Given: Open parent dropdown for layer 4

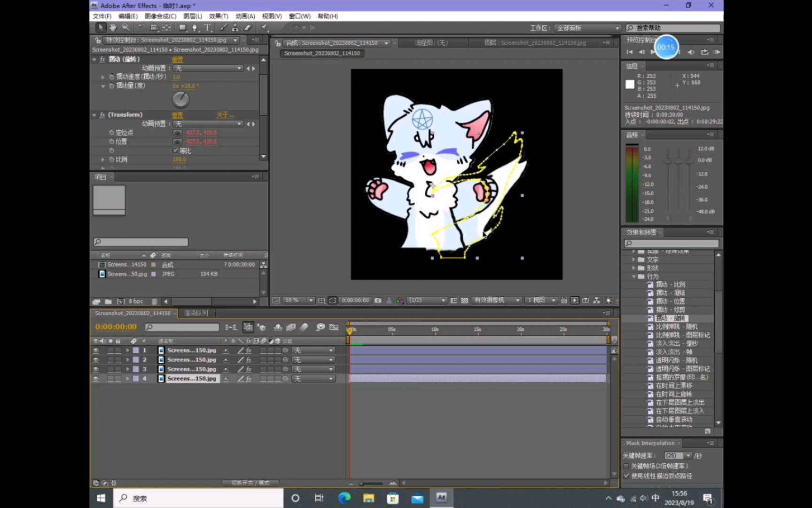Looking at the screenshot, I should pyautogui.click(x=313, y=379).
